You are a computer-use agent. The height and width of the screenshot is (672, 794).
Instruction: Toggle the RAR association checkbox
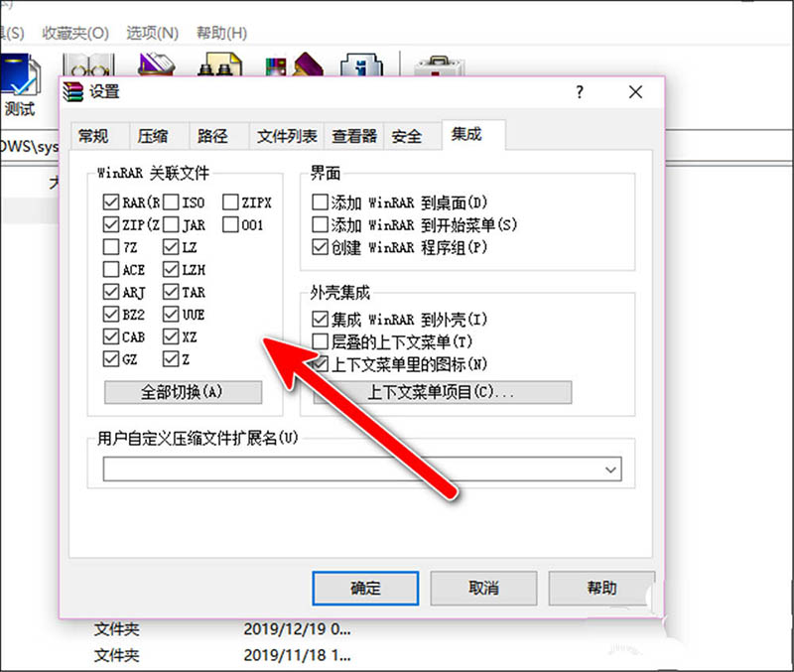pyautogui.click(x=111, y=202)
